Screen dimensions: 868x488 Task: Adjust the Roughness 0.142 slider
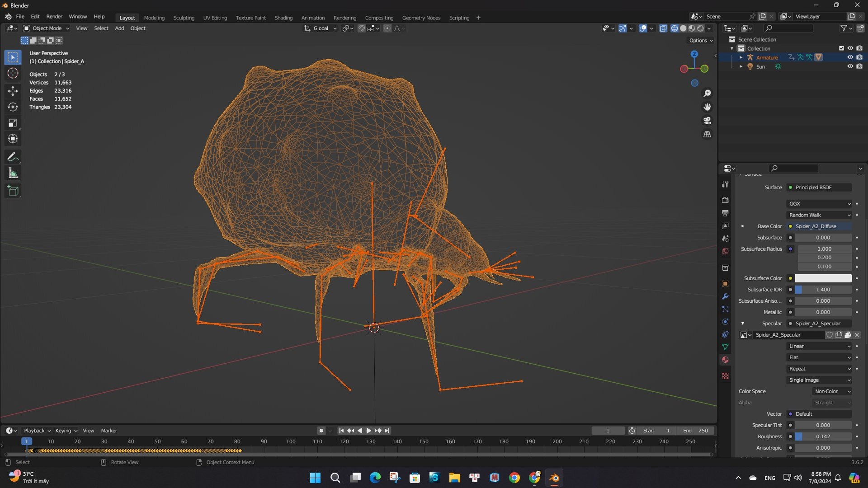pyautogui.click(x=823, y=436)
